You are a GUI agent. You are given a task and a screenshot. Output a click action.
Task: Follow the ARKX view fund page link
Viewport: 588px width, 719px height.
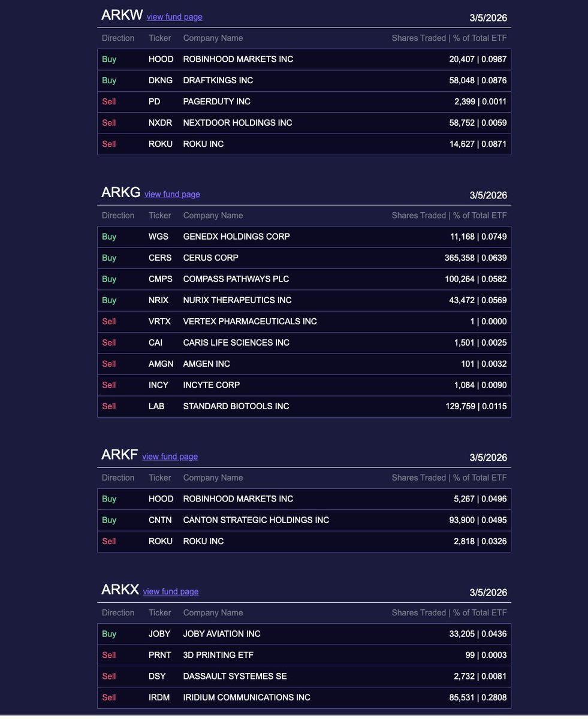pyautogui.click(x=171, y=591)
